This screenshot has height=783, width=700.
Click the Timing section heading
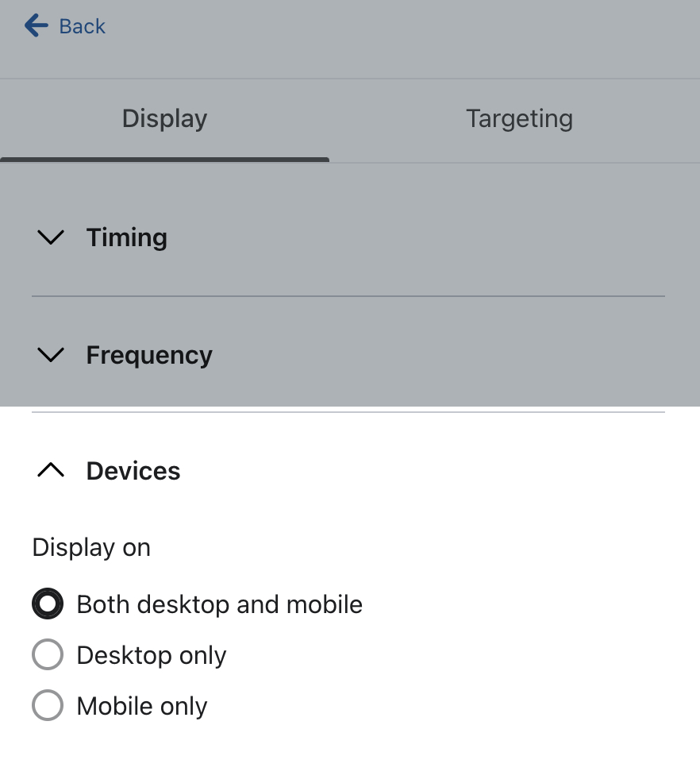tap(127, 237)
